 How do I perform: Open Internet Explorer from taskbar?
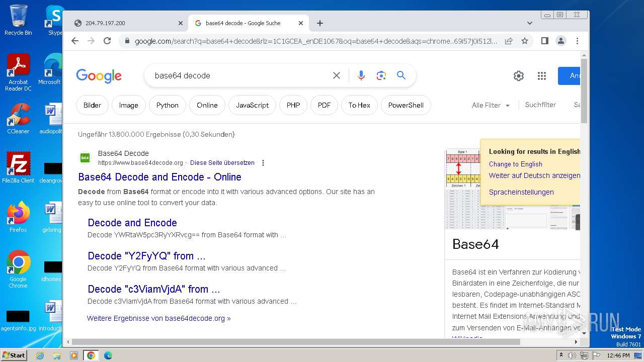point(40,355)
